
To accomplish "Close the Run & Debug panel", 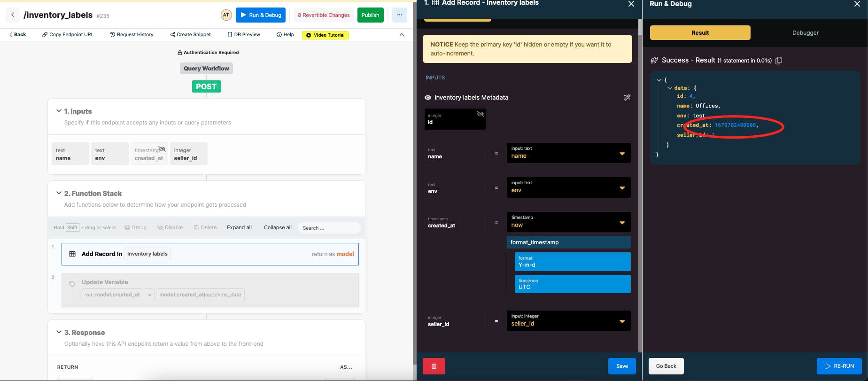I will click(x=857, y=4).
